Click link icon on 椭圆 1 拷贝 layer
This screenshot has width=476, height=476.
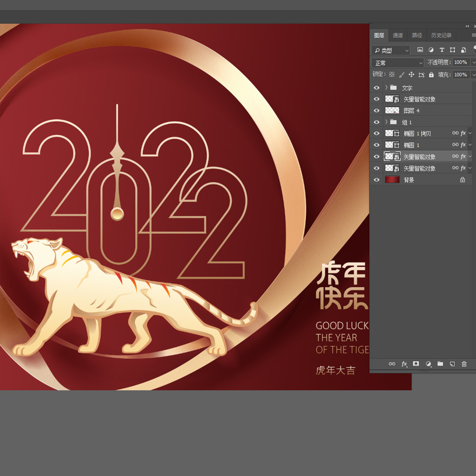[455, 133]
